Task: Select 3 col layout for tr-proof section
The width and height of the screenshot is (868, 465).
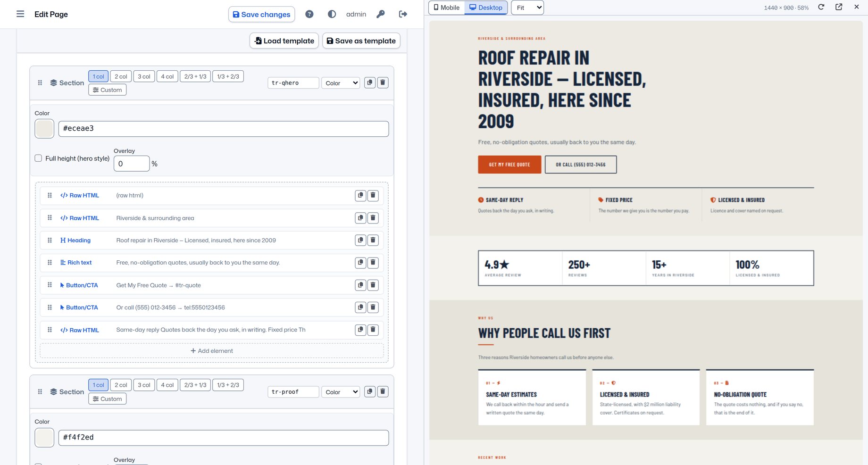Action: (144, 385)
